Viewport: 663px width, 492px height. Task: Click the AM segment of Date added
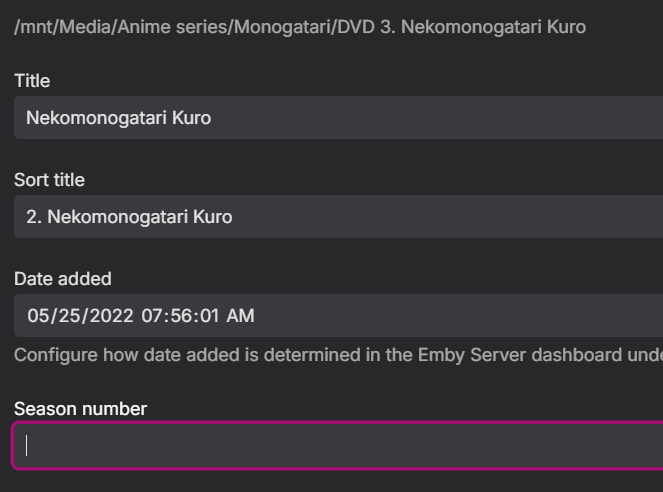pyautogui.click(x=241, y=316)
